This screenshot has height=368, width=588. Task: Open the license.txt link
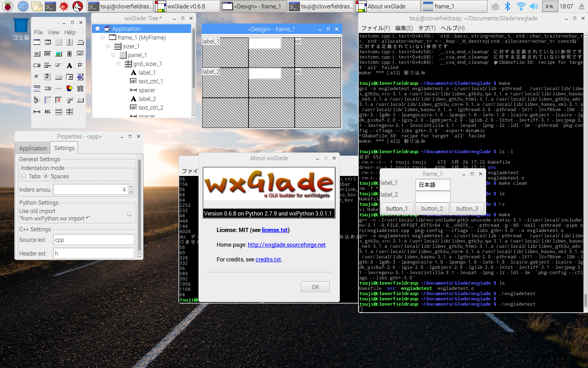275,230
